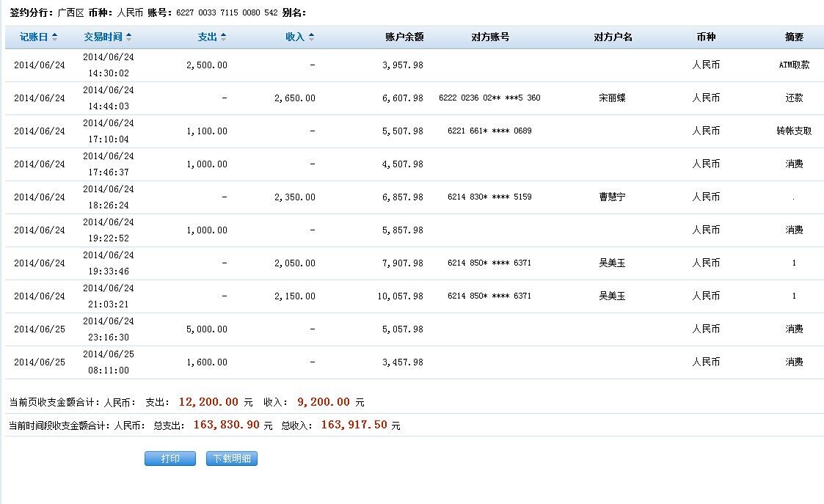Click the ATM取款 summary cell
Screen dimensions: 824x504
[794, 65]
